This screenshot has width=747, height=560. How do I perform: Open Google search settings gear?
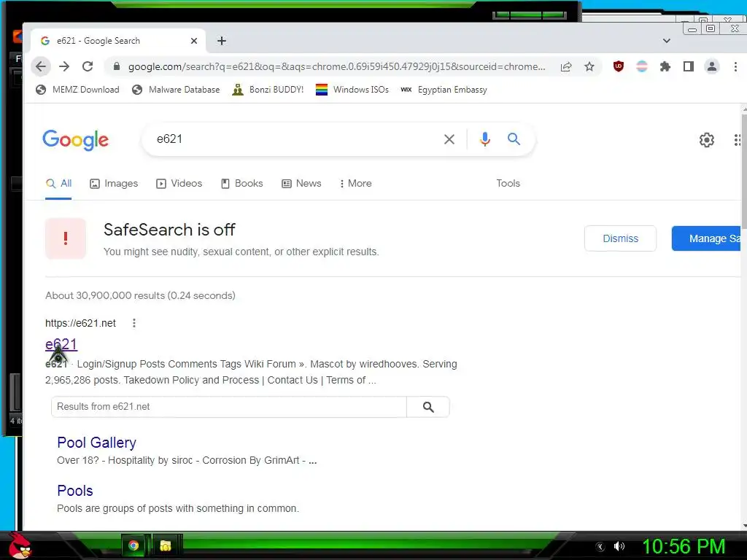pos(706,140)
